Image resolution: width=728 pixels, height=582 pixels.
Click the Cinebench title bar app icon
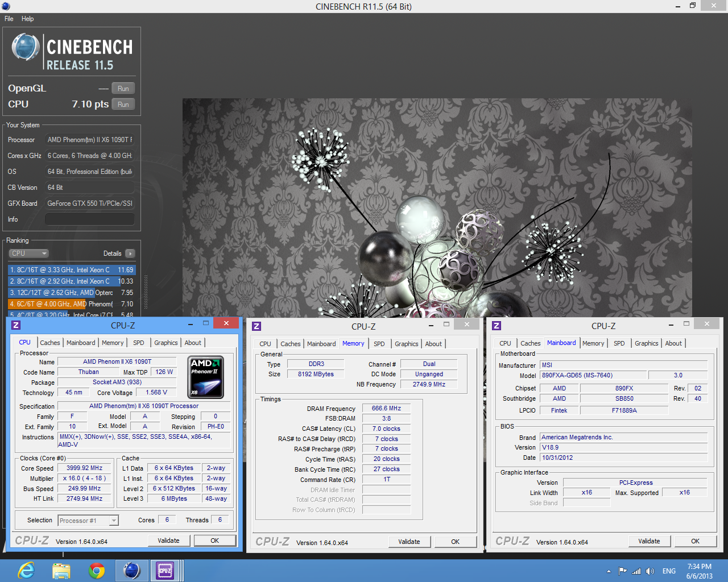pyautogui.click(x=6, y=6)
